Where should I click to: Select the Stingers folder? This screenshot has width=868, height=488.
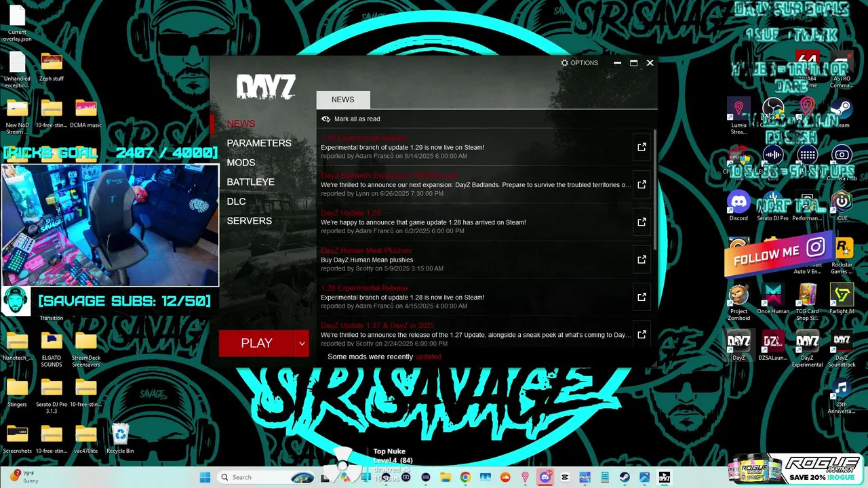coord(17,393)
